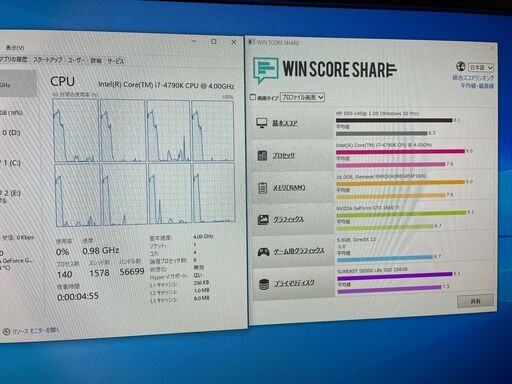
Task: Click the WIN SCORE SHARE speech-bubble logo
Action: [265, 70]
